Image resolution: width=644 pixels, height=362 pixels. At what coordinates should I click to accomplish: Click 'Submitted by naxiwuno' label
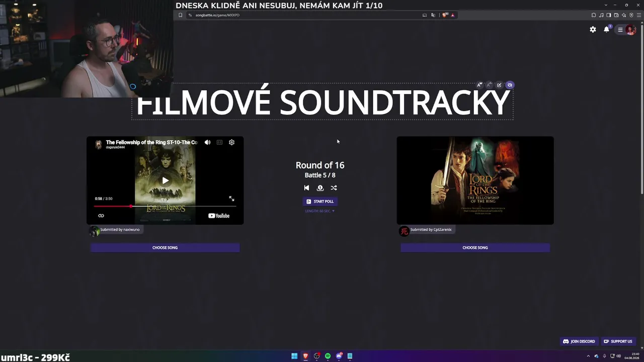coord(120,229)
